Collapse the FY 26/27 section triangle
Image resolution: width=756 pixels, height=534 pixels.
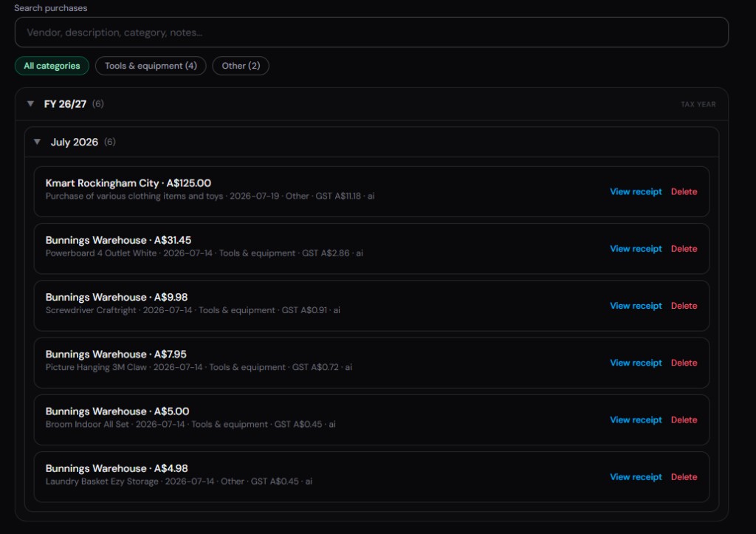[30, 103]
